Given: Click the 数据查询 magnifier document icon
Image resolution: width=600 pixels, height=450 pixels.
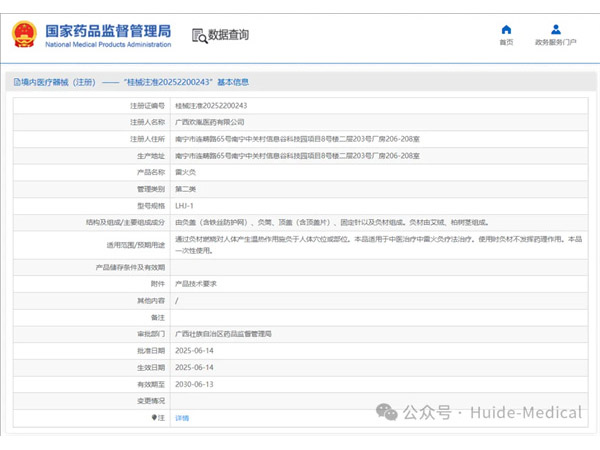Looking at the screenshot, I should click(x=198, y=35).
